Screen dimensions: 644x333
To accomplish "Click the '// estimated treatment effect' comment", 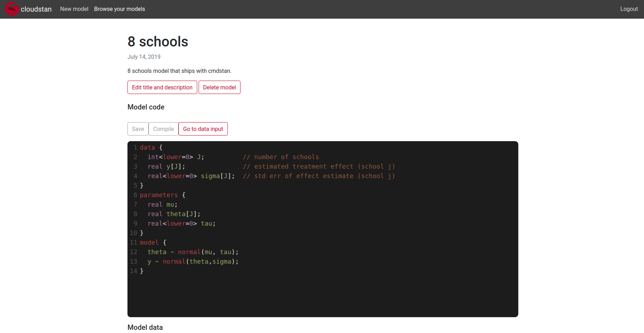I will (319, 166).
